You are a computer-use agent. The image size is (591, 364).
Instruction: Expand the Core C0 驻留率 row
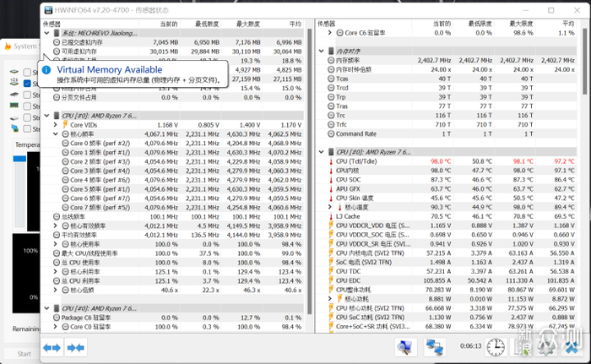56,327
